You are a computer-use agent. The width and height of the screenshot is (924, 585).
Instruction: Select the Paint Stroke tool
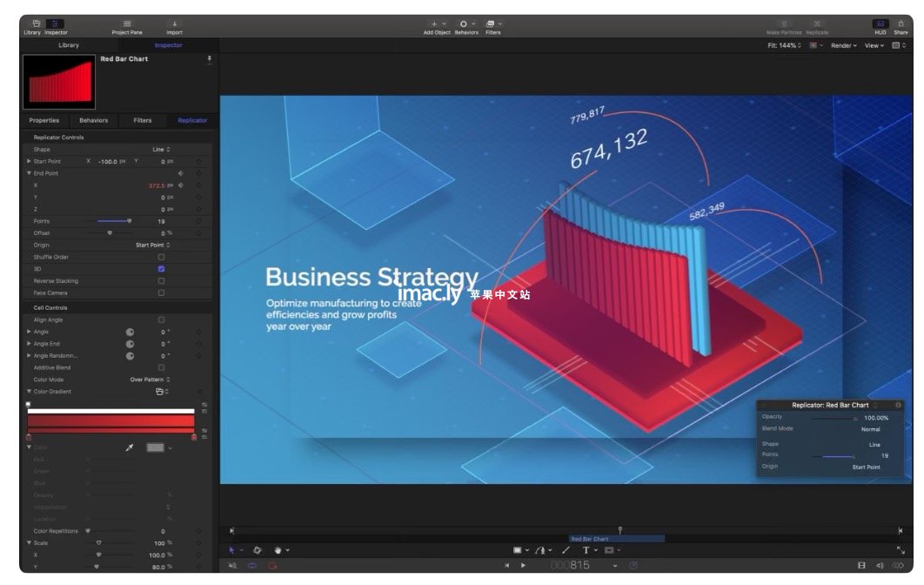[566, 549]
